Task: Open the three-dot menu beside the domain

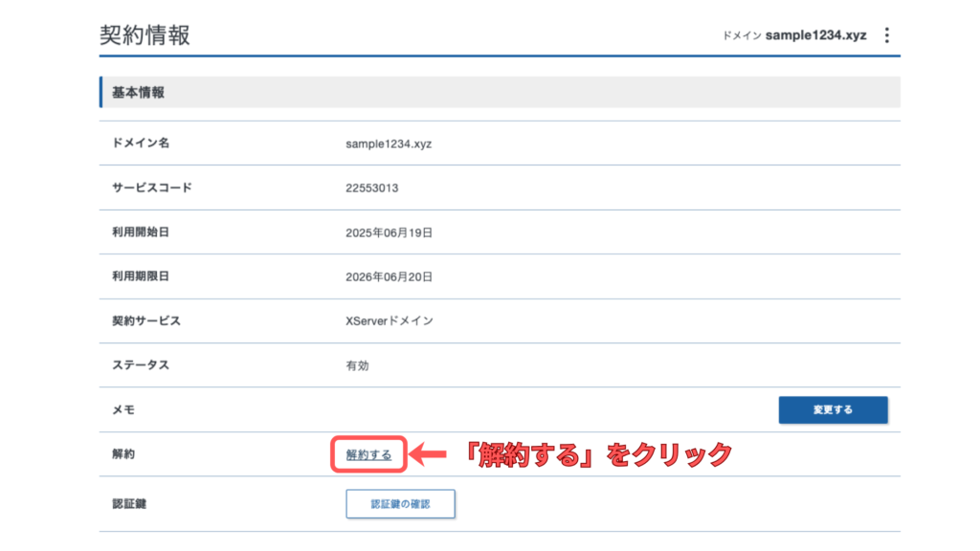Action: click(x=886, y=35)
